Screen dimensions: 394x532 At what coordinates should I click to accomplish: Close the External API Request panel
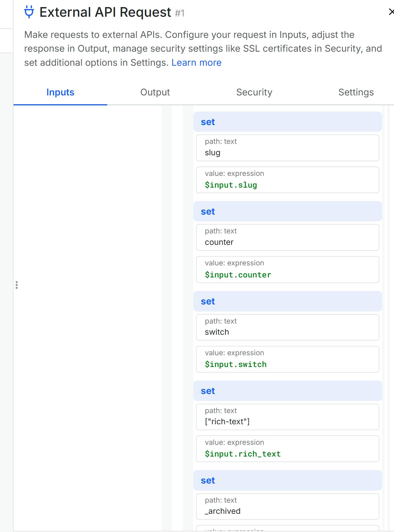pos(391,12)
